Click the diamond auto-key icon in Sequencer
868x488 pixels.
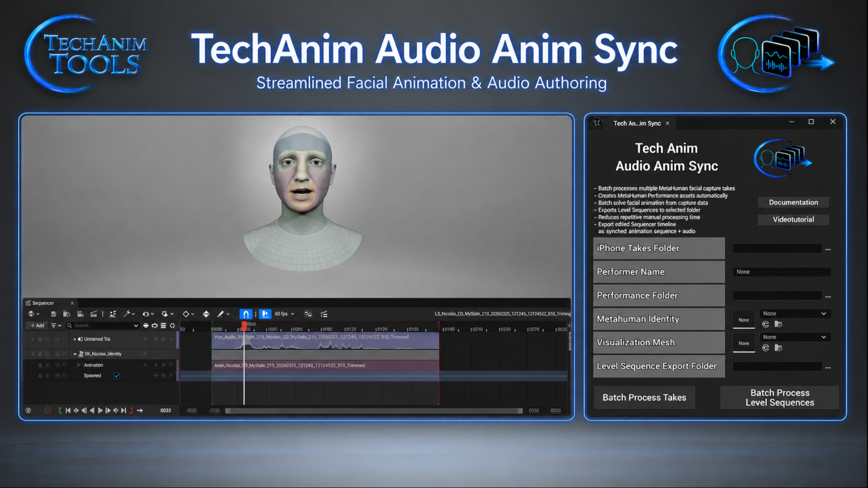(x=186, y=314)
